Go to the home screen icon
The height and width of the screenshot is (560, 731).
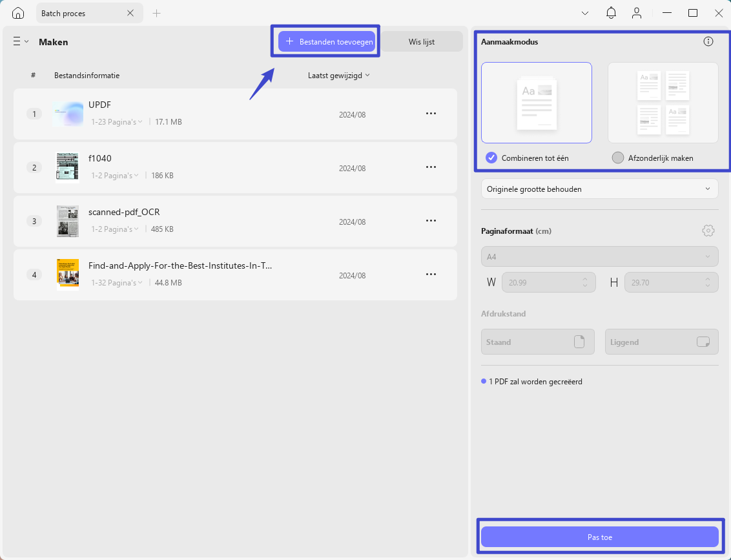pos(17,13)
